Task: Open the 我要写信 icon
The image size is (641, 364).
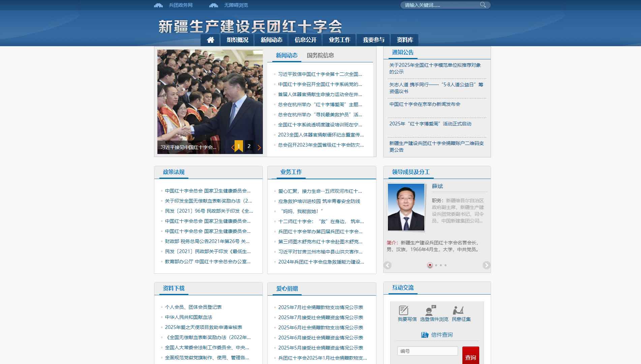Action: coord(403,310)
